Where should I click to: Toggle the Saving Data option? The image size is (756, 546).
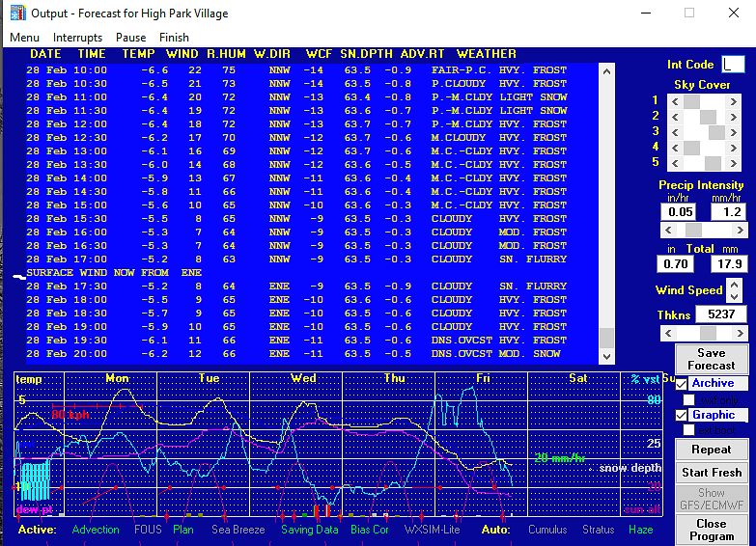tap(310, 530)
